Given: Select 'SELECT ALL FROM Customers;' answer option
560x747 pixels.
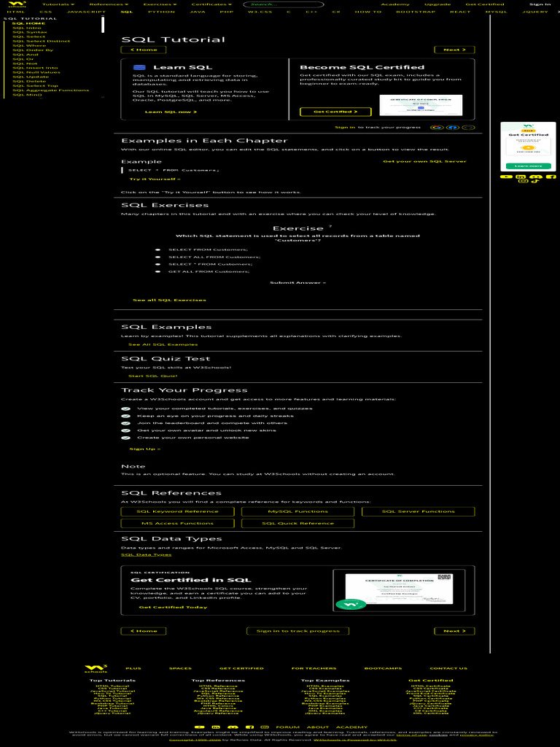Looking at the screenshot, I should tap(157, 257).
